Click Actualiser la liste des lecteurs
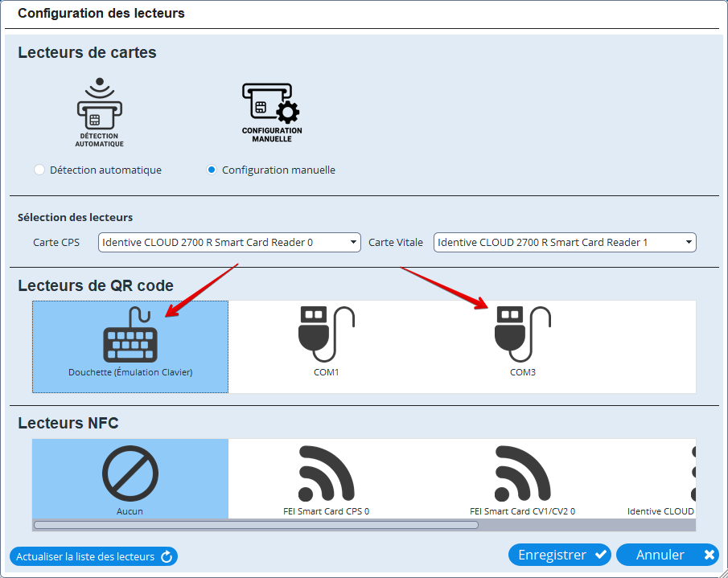 (93, 556)
